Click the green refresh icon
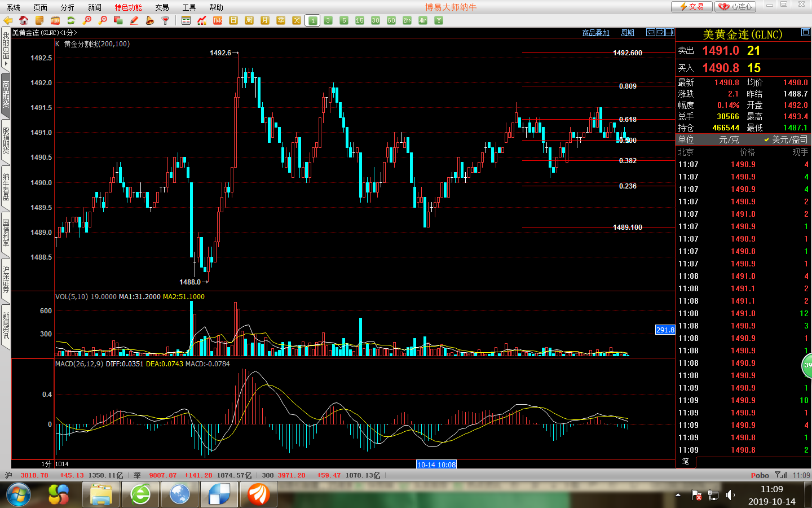 pos(71,20)
